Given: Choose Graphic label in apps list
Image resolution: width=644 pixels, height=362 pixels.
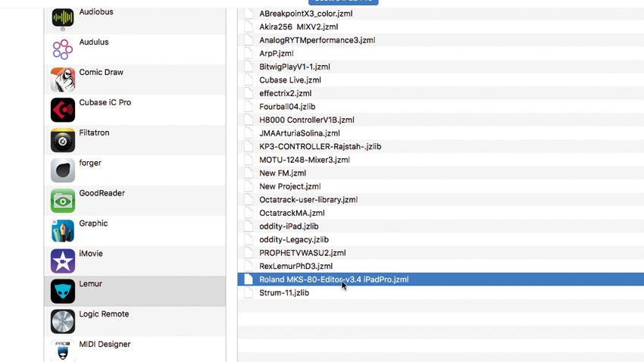Looking at the screenshot, I should click(x=93, y=223).
